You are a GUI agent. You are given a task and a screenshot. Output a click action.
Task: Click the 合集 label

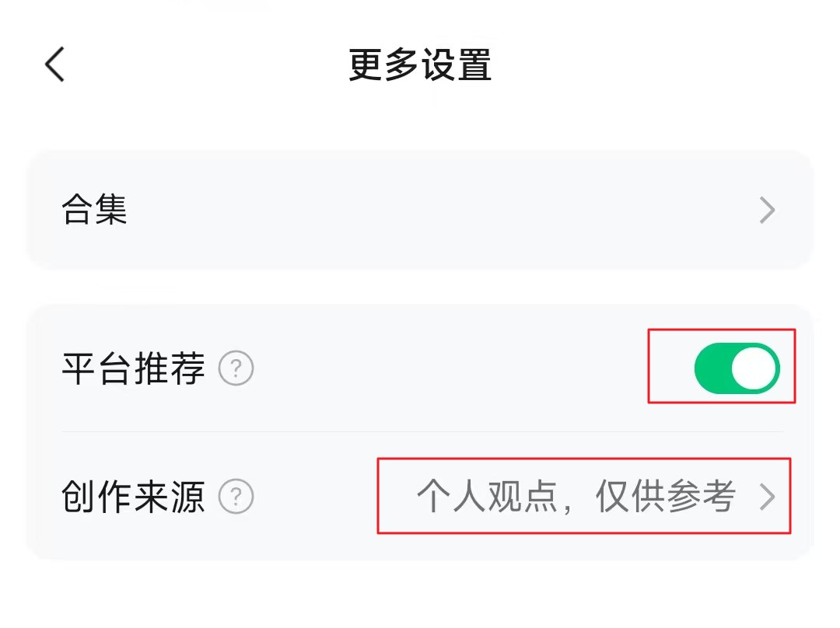[x=95, y=210]
